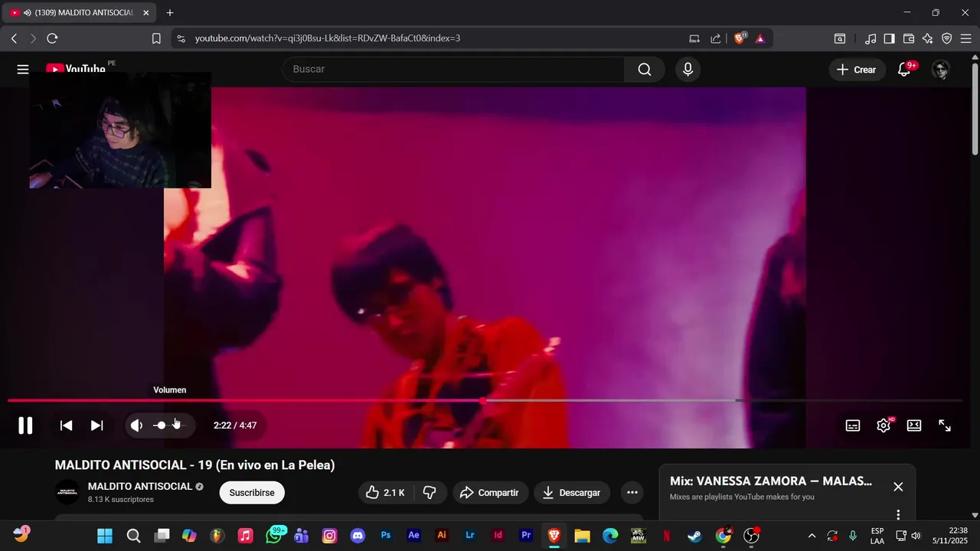Viewport: 980px width, 551px height.
Task: Close the Mix playlist panel
Action: pos(898,487)
